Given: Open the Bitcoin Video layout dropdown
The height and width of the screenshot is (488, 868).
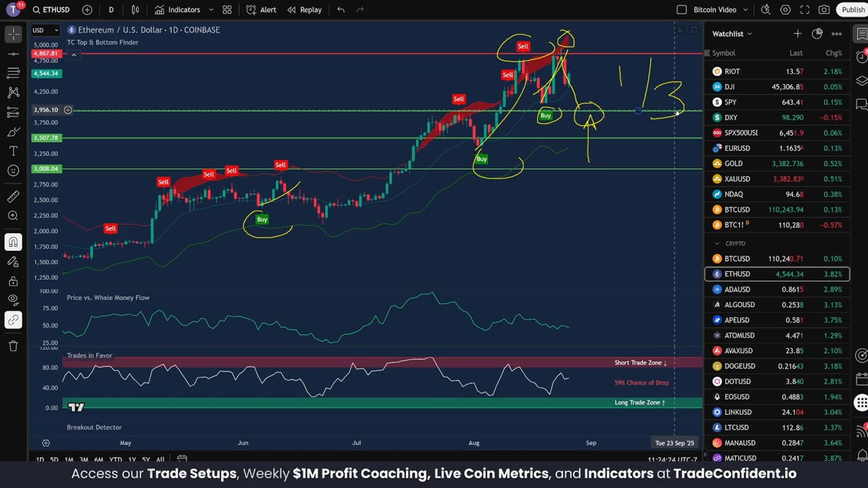Looking at the screenshot, I should click(745, 9).
